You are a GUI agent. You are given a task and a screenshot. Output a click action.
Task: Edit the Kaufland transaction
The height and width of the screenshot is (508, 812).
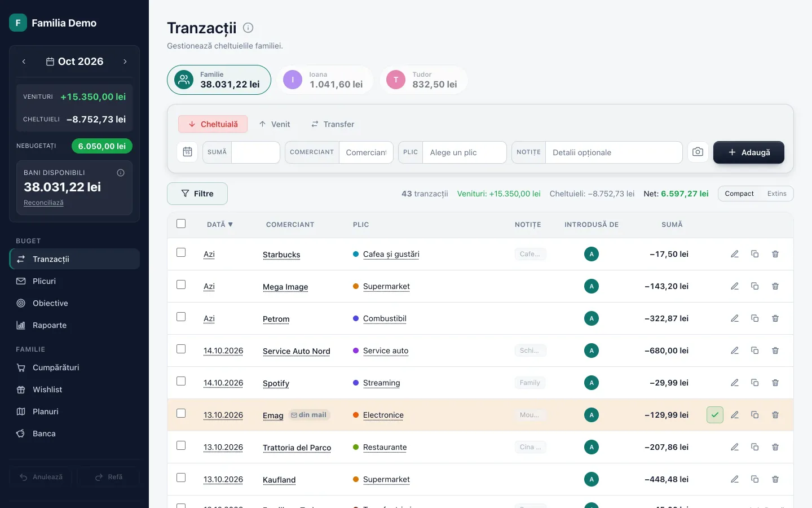pos(735,479)
